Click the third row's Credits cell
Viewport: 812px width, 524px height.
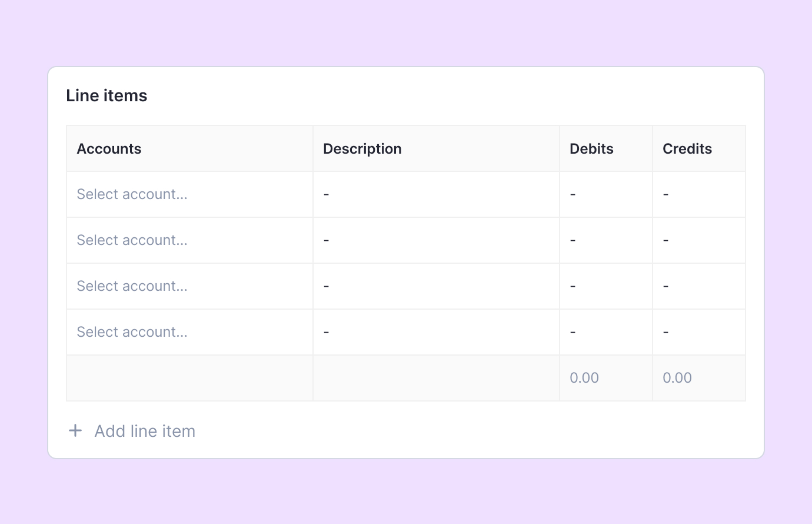coord(698,286)
